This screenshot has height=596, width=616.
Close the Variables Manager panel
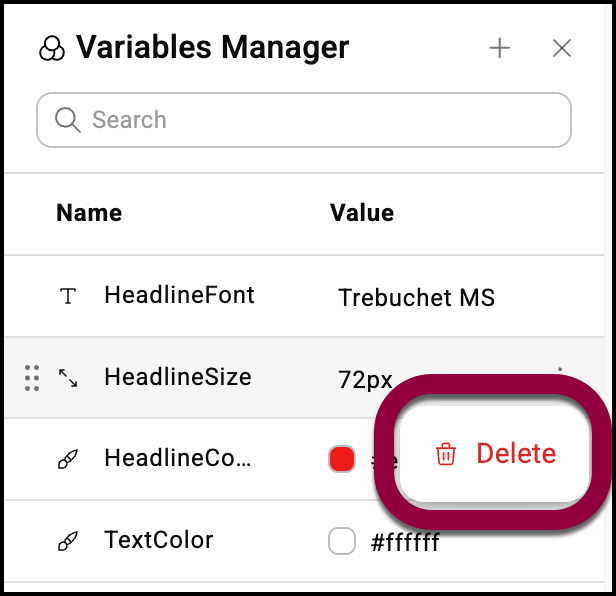(562, 48)
